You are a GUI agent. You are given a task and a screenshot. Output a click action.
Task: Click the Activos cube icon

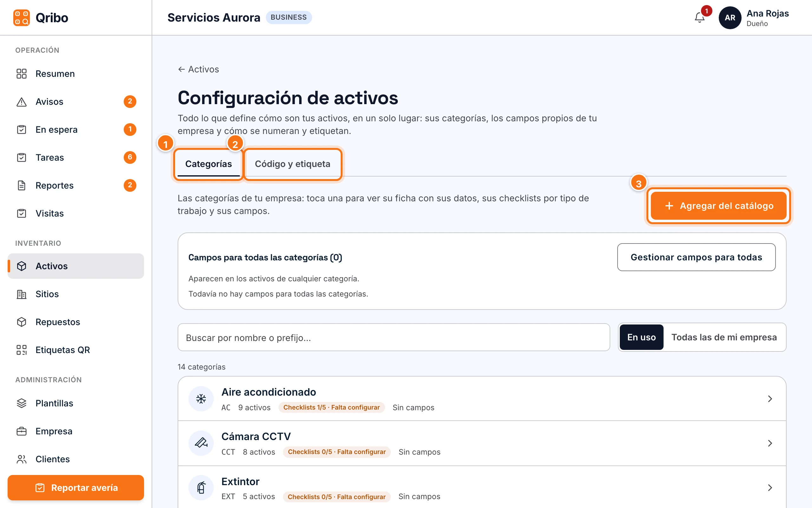click(x=22, y=266)
